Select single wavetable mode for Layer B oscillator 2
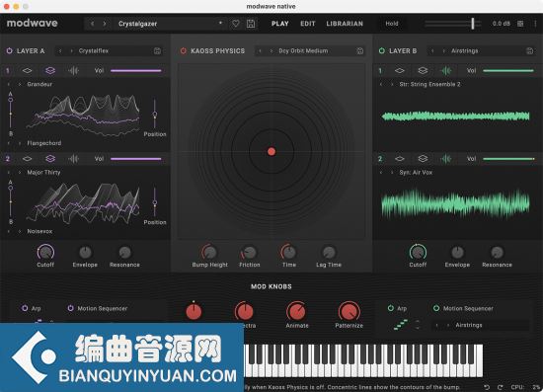Viewport: 543px width, 392px height. pyautogui.click(x=399, y=159)
